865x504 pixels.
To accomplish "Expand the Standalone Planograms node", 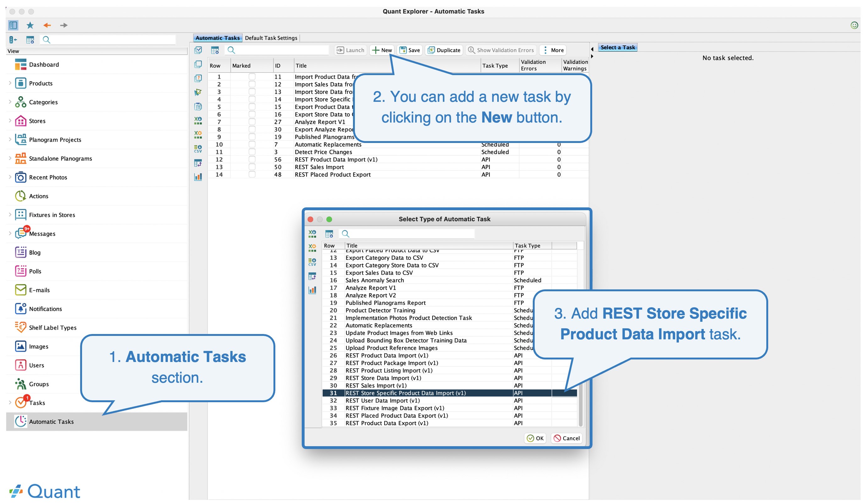I will [10, 158].
